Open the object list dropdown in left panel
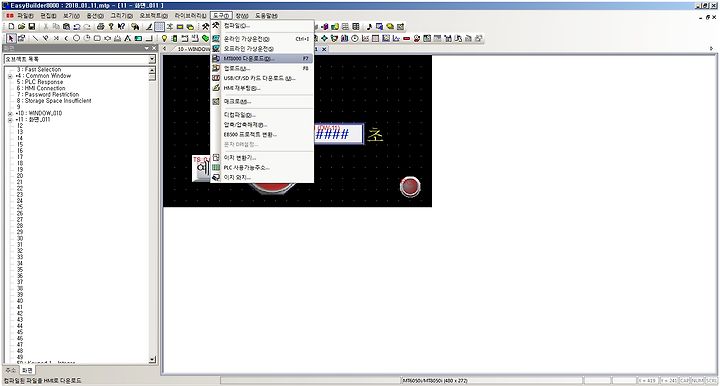 152,59
